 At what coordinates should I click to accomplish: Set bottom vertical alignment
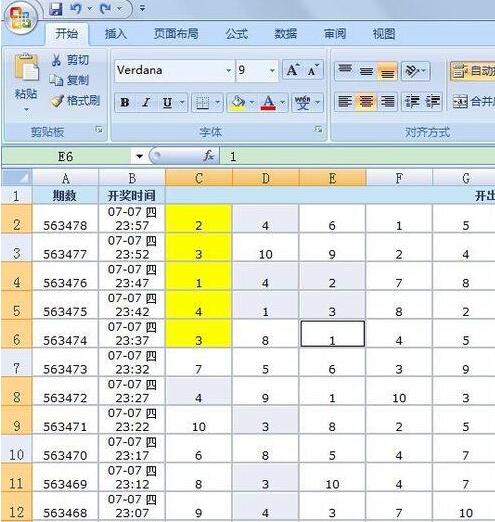tap(387, 71)
